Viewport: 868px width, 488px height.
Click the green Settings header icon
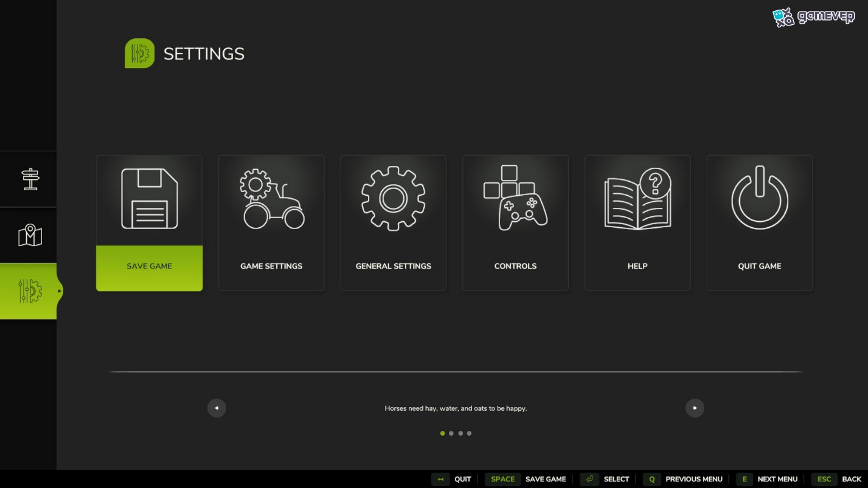pos(139,53)
